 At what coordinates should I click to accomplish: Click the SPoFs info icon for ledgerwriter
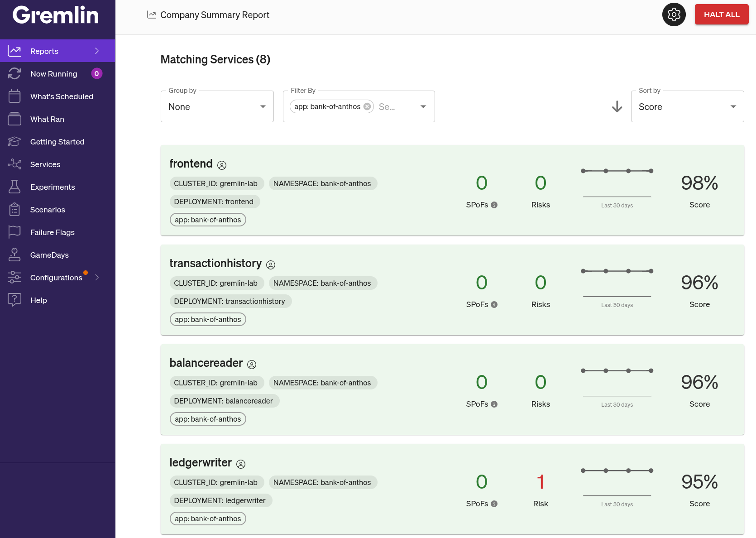coord(494,504)
